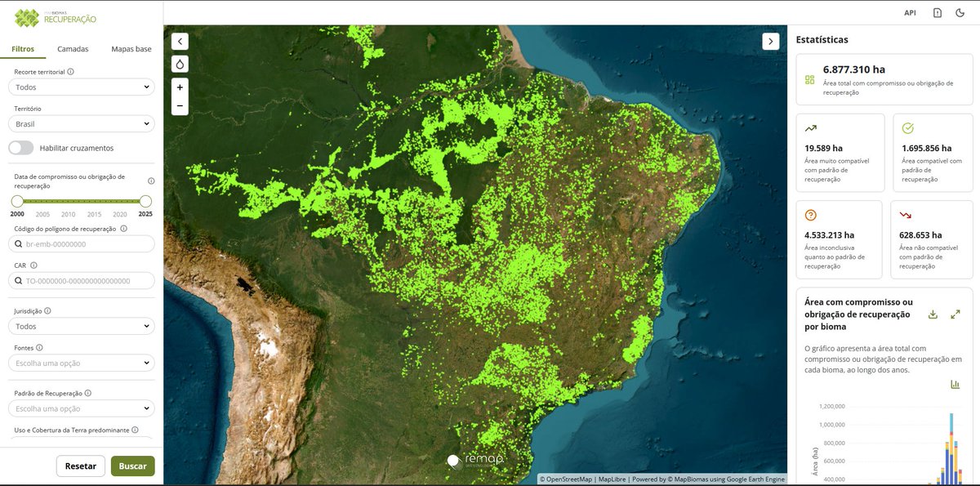Focus the Código do polígono input field
980x486 pixels.
[82, 243]
